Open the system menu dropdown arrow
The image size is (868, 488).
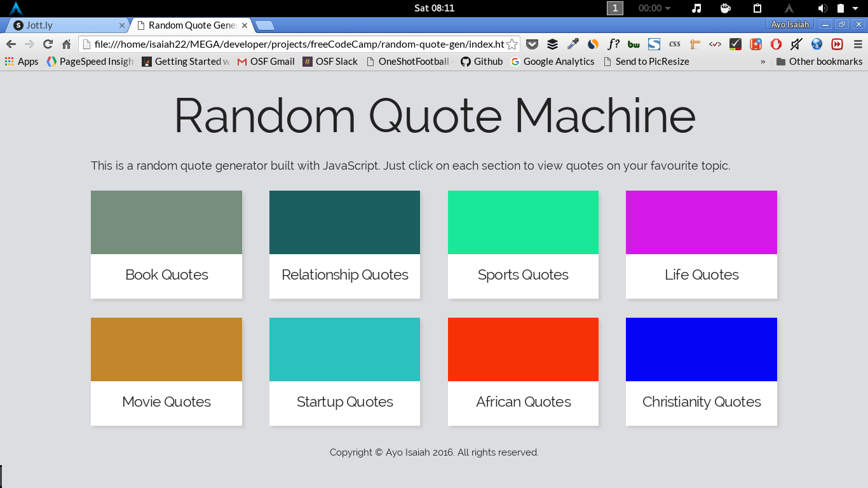click(856, 8)
